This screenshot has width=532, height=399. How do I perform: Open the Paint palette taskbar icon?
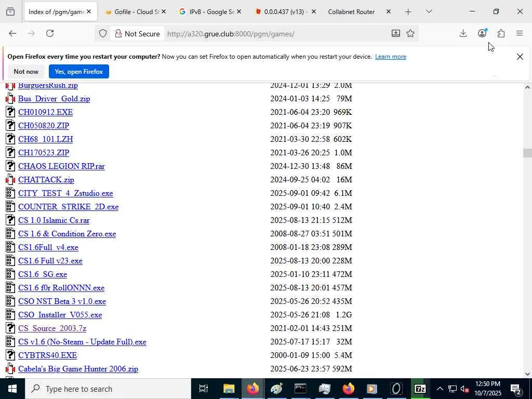[x=276, y=389]
